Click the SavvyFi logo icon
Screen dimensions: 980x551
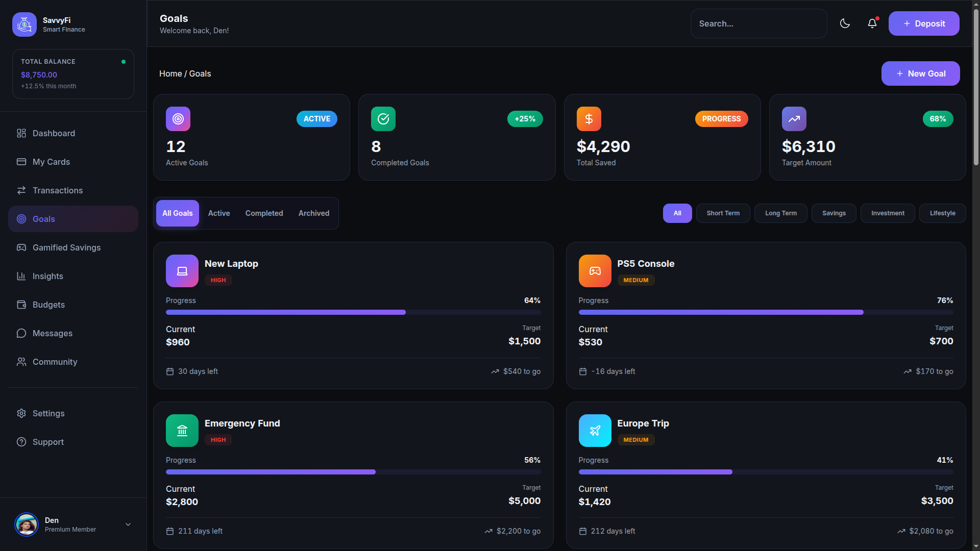(24, 24)
